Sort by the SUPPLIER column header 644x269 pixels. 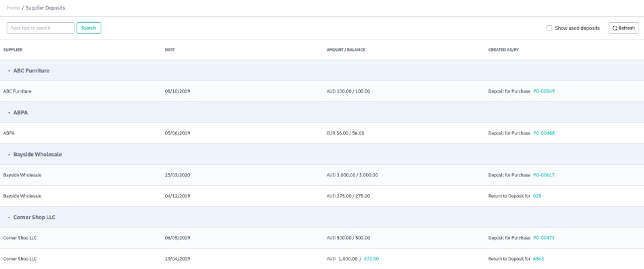point(13,50)
